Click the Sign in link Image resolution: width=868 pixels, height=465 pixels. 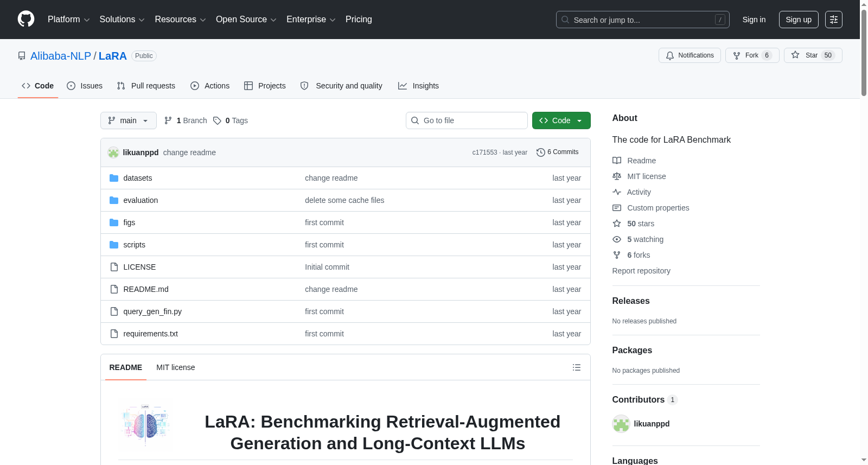pyautogui.click(x=754, y=20)
